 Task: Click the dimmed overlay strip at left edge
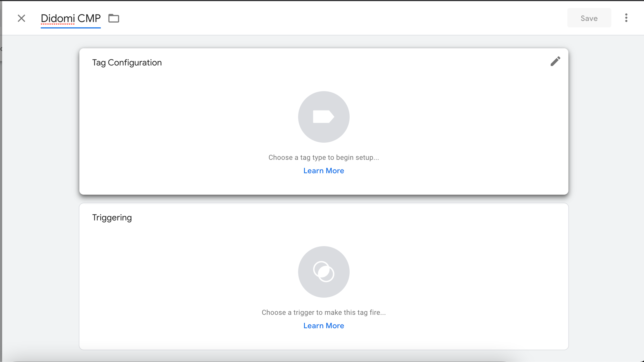1,196
